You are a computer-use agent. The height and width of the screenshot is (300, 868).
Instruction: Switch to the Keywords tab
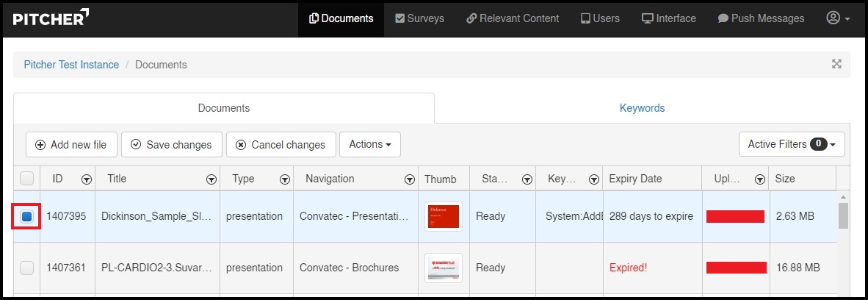(x=642, y=108)
